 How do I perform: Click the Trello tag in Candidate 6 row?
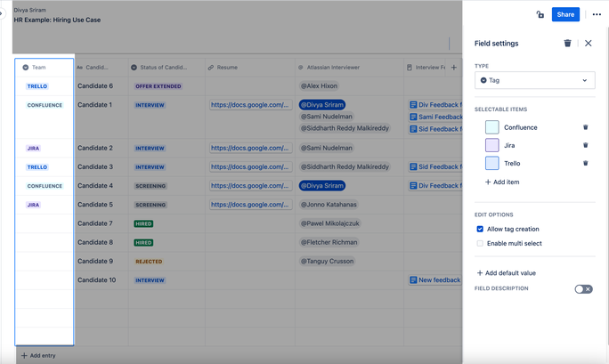(37, 86)
